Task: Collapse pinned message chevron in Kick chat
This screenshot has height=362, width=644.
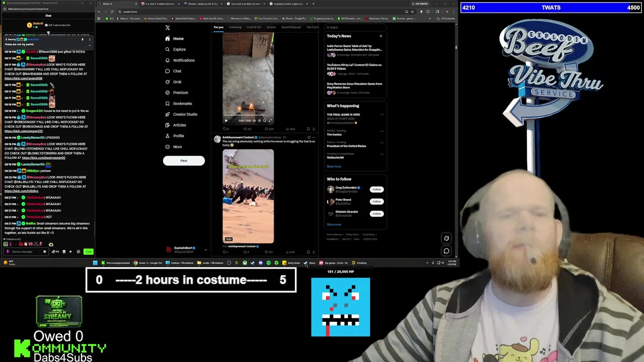Action: coord(90,45)
